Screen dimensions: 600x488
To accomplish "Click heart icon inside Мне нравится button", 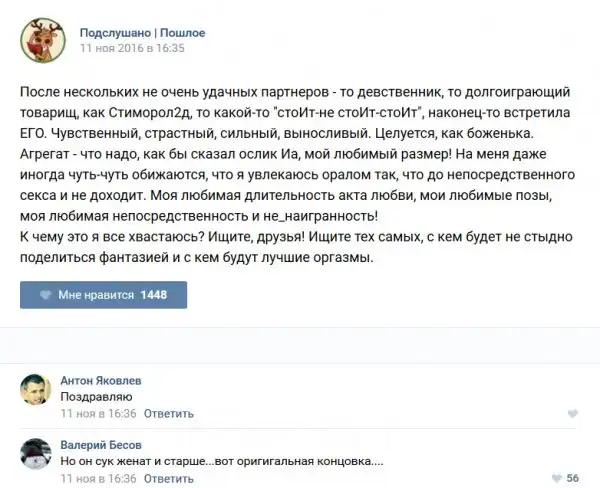I will [46, 296].
